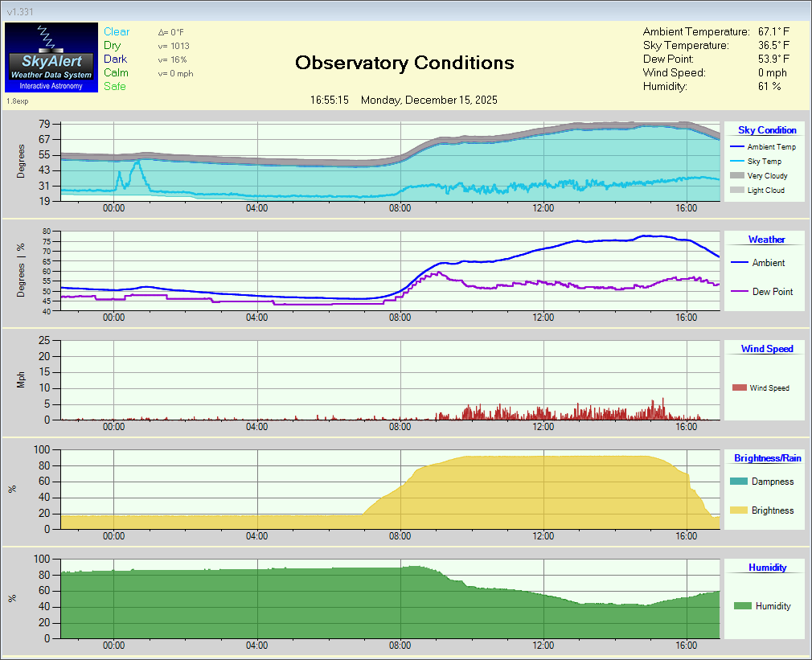Click the red Wind Speed legend swatch
The image size is (812, 660).
[739, 388]
